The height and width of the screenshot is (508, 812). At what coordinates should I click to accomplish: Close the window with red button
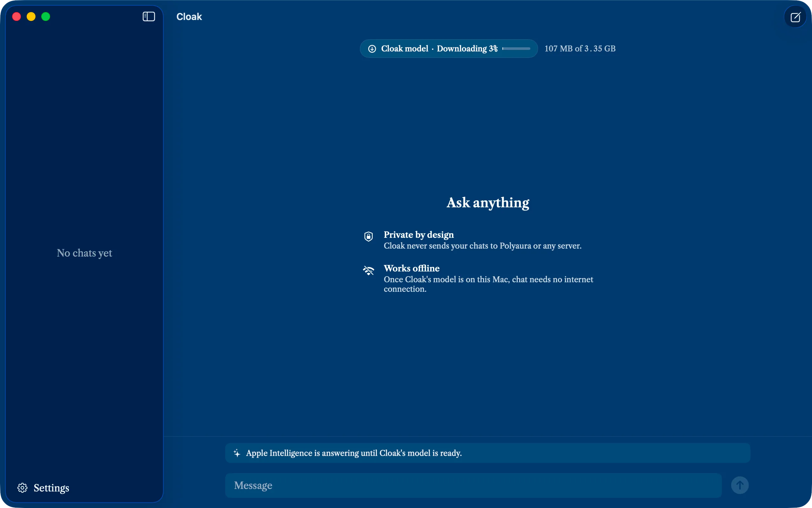[x=16, y=17]
